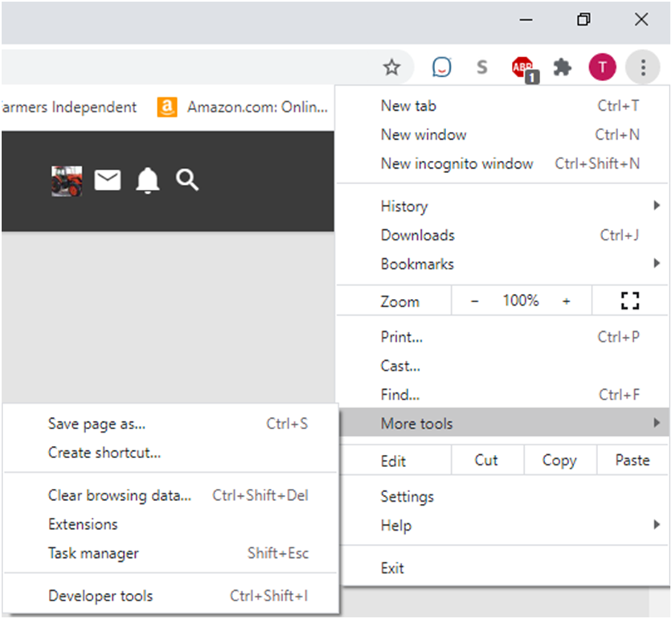Click the search magnifier icon
The height and width of the screenshot is (619, 672).
(x=187, y=181)
